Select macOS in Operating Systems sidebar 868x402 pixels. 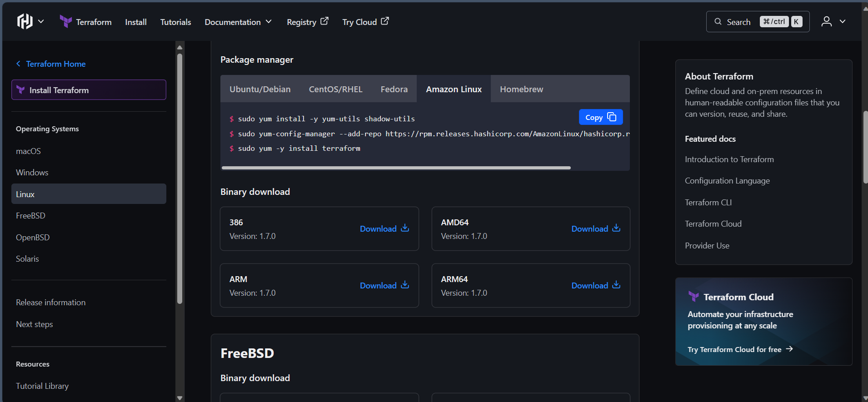[x=28, y=151]
